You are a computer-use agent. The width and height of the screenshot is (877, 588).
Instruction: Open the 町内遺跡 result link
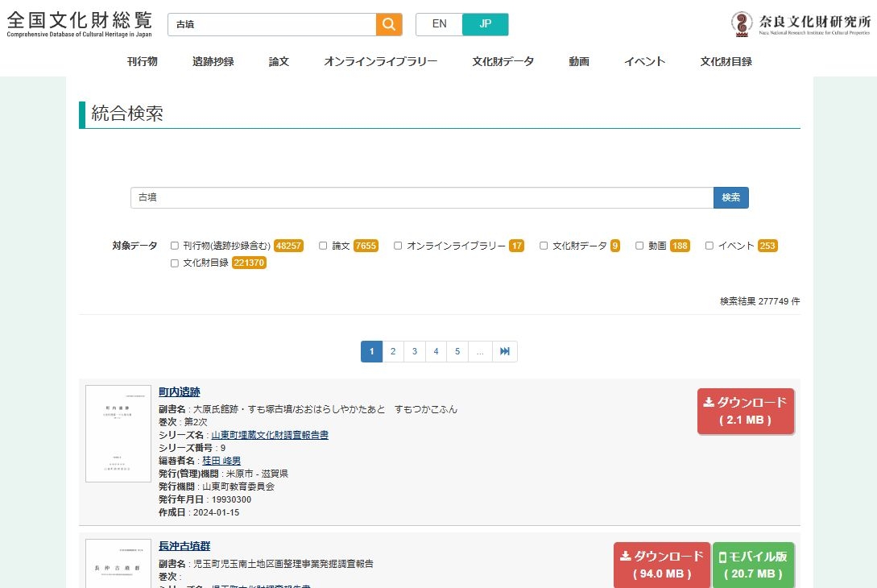click(x=179, y=391)
